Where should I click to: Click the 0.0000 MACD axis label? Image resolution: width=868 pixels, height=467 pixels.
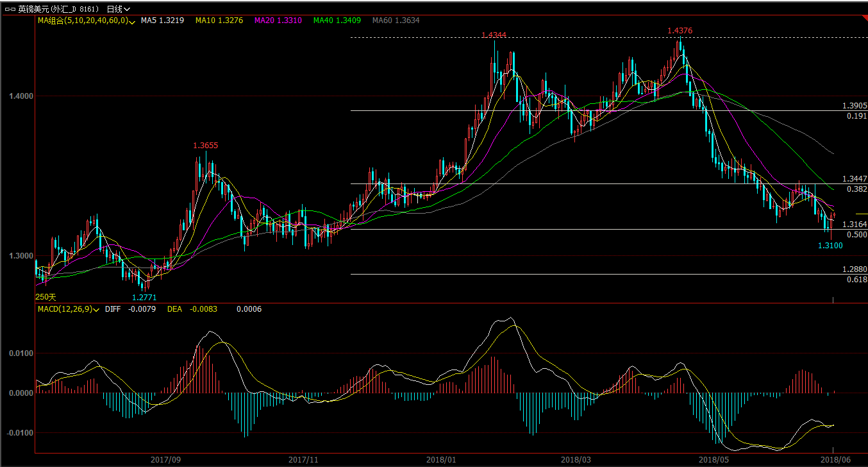tap(21, 393)
